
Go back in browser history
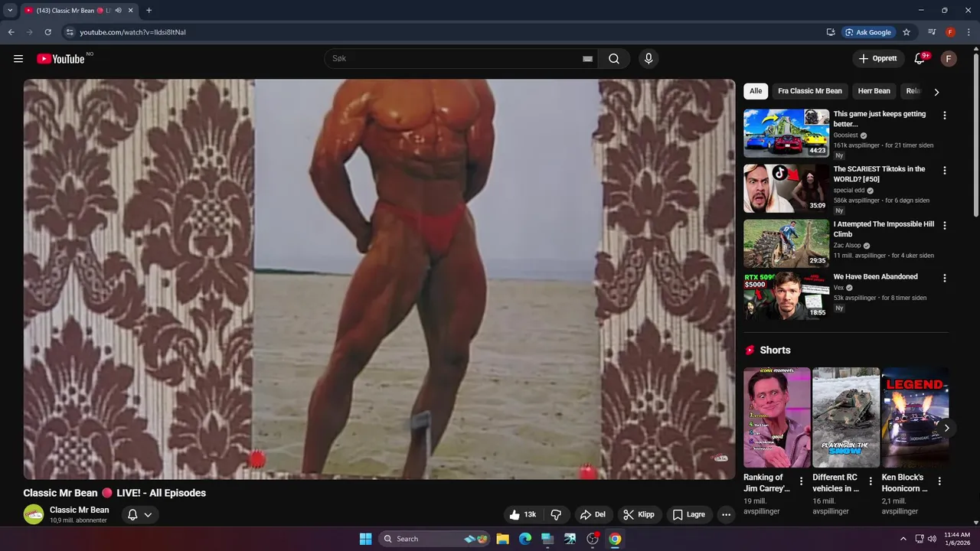click(x=11, y=32)
